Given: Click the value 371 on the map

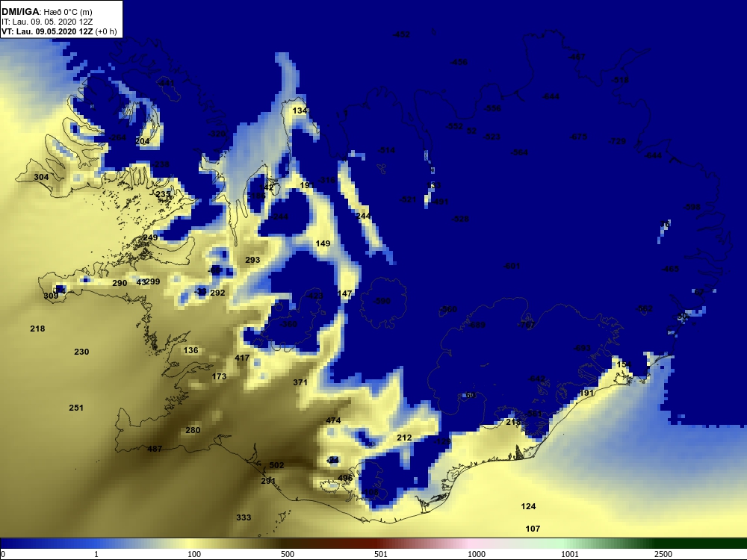Looking at the screenshot, I should click(x=300, y=382).
